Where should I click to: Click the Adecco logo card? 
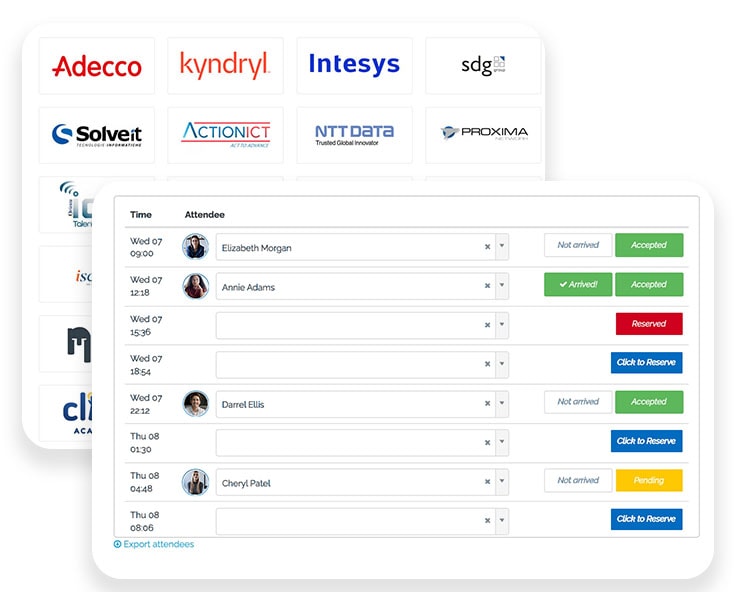click(x=96, y=66)
